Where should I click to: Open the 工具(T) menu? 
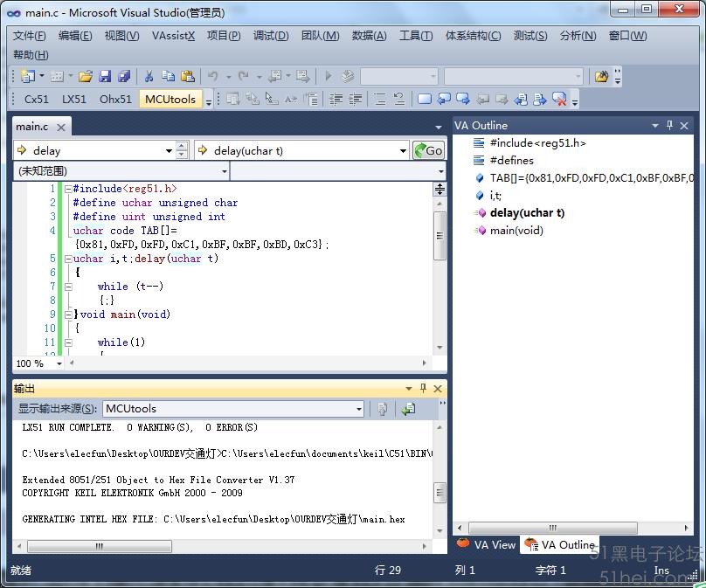416,36
